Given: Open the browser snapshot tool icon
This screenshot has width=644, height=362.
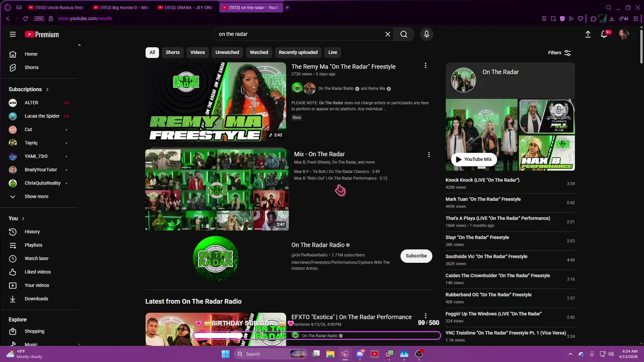Looking at the screenshot, I should 553,19.
